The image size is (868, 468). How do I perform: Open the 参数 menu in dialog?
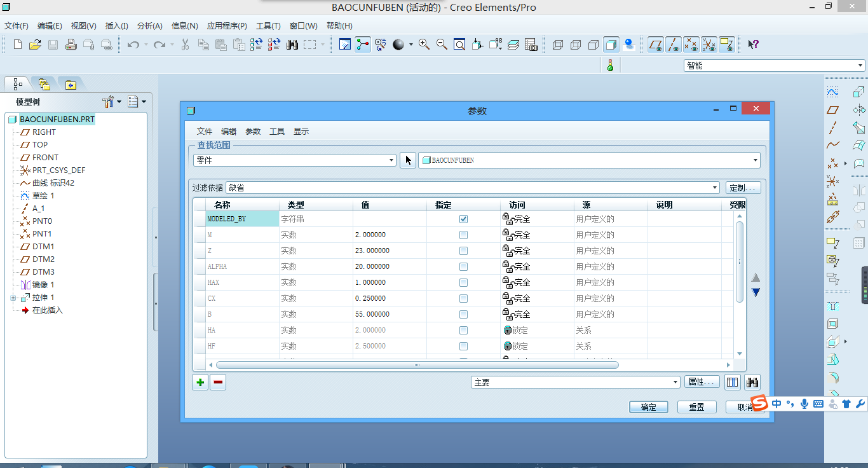coord(253,132)
